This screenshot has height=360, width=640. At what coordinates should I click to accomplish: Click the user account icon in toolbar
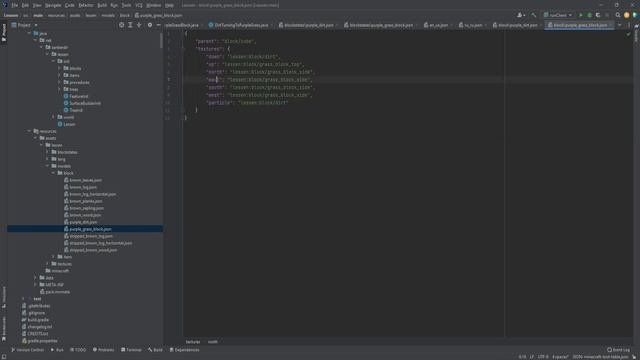(520, 15)
